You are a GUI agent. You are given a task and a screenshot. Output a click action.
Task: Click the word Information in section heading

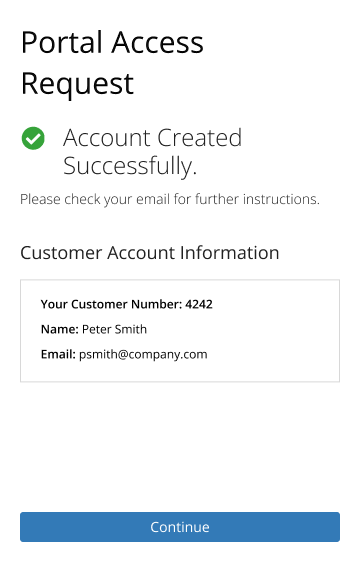[x=230, y=253]
